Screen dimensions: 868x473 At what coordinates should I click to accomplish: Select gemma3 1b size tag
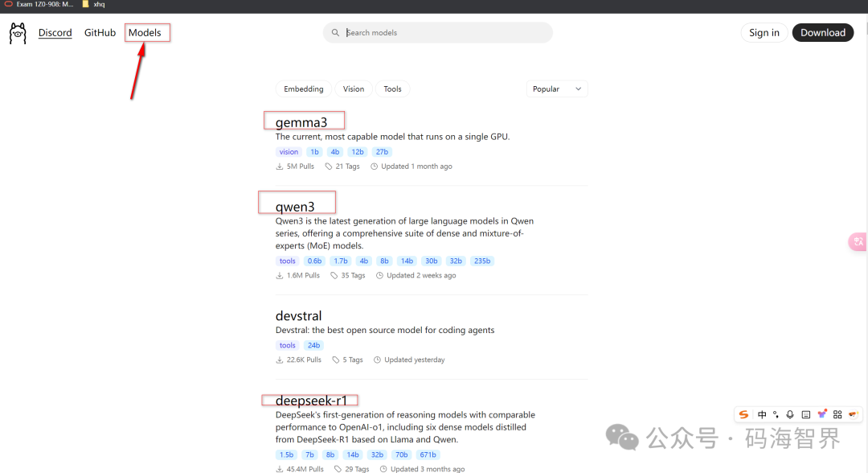(314, 152)
